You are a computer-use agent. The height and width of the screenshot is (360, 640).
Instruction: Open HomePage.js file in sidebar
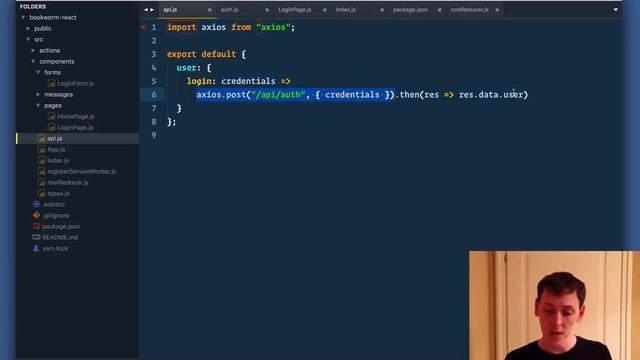click(76, 116)
